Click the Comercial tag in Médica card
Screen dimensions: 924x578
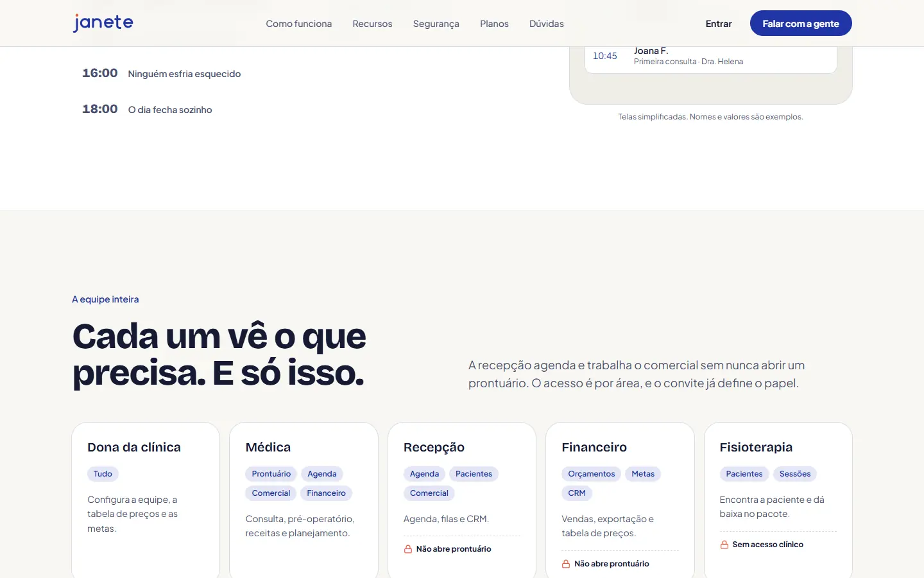click(271, 493)
